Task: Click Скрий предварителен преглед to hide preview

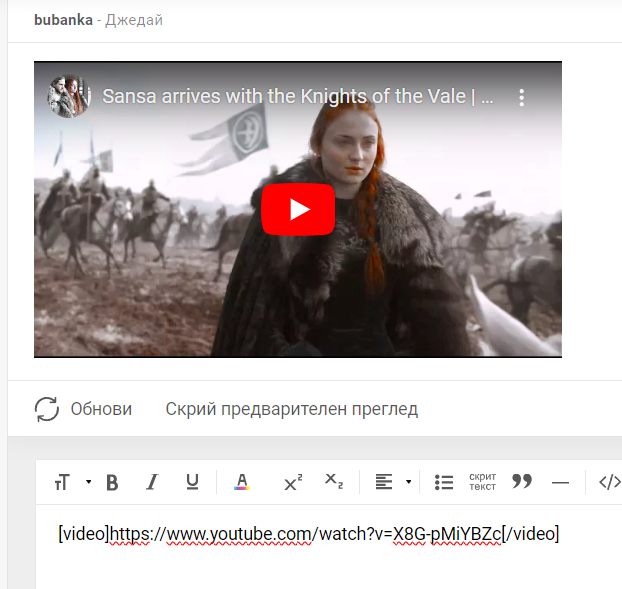Action: [291, 409]
